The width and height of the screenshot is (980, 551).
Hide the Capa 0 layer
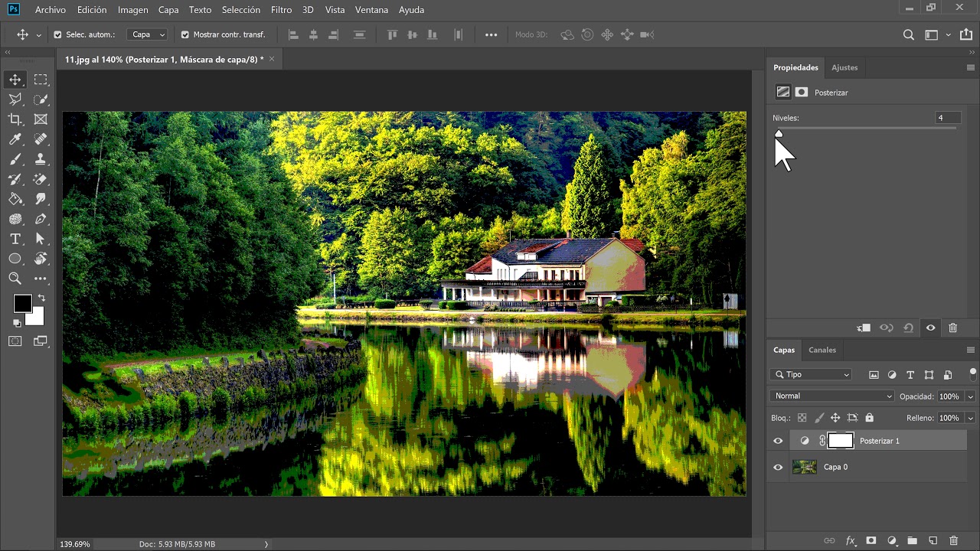tap(778, 467)
